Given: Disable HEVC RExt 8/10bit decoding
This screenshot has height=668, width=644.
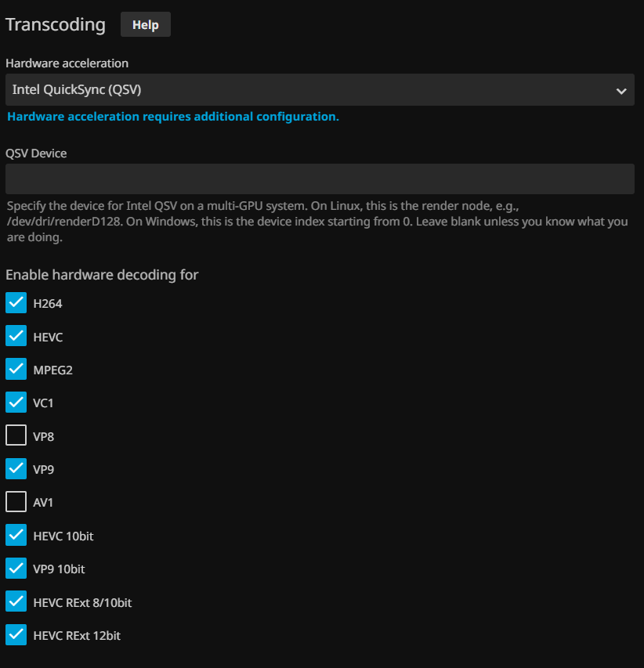Looking at the screenshot, I should point(16,602).
